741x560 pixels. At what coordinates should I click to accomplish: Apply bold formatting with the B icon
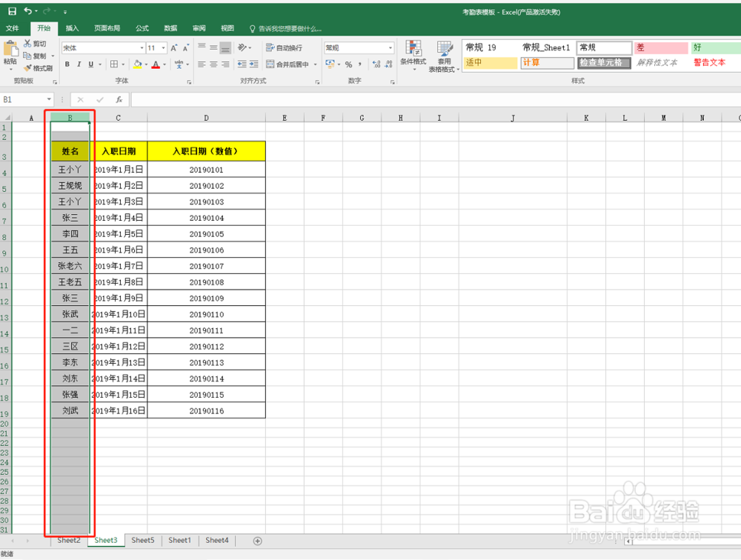(x=67, y=64)
